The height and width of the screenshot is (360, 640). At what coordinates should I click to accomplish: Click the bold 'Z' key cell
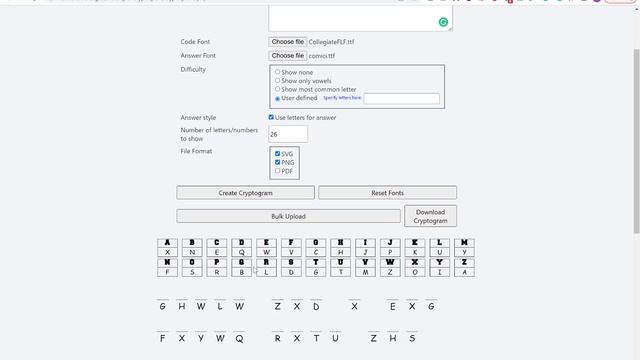pos(464,262)
